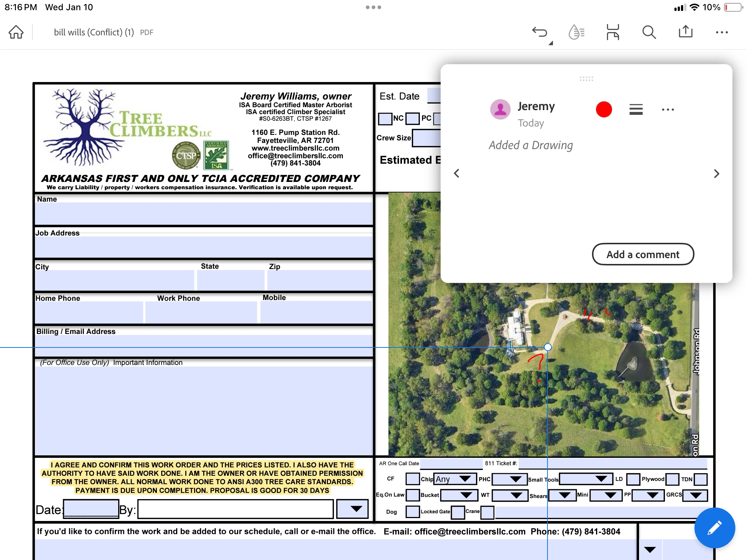The image size is (747, 560).
Task: Click the Name input field
Action: [x=204, y=214]
